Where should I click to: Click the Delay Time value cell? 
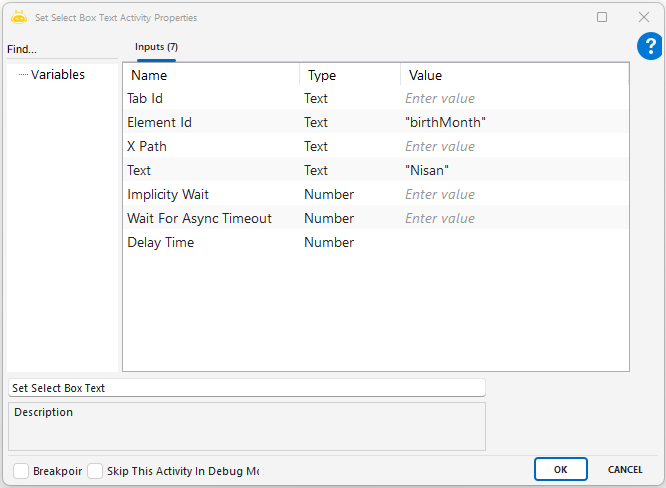514,242
